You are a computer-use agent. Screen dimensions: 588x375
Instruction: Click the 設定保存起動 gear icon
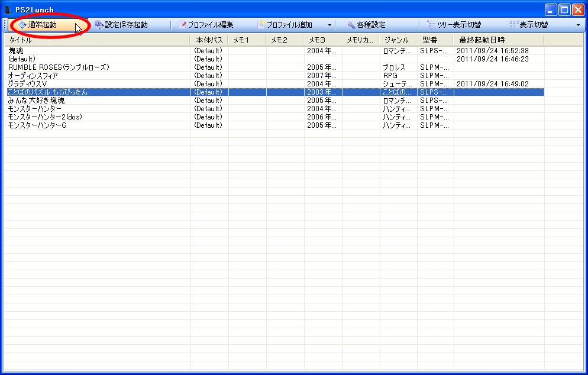pyautogui.click(x=99, y=25)
